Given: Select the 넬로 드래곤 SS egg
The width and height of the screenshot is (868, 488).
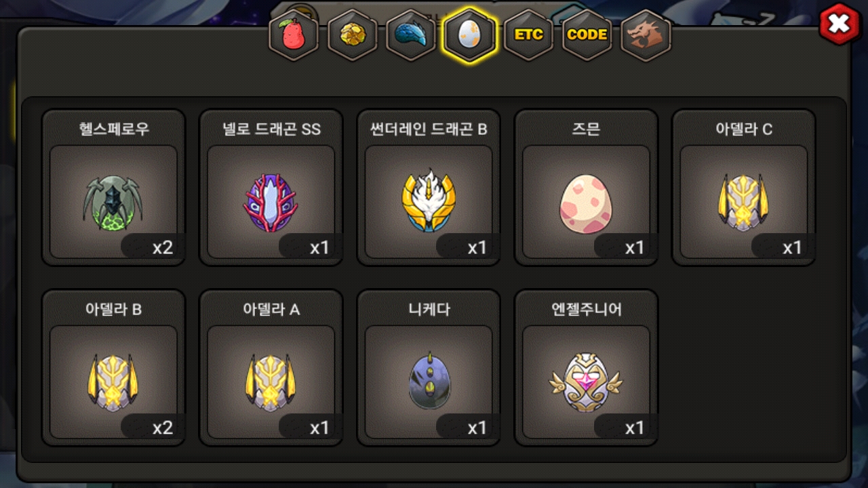Looking at the screenshot, I should [271, 188].
